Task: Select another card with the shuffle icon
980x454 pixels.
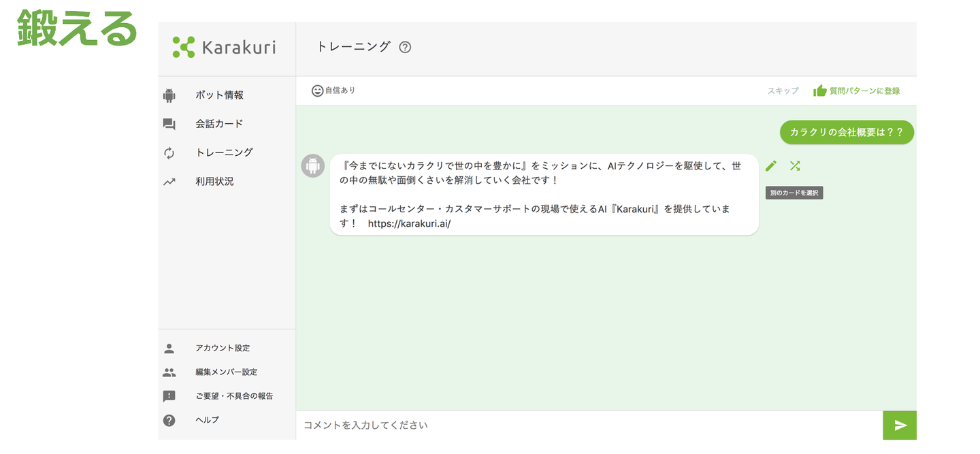Action: pyautogui.click(x=795, y=165)
